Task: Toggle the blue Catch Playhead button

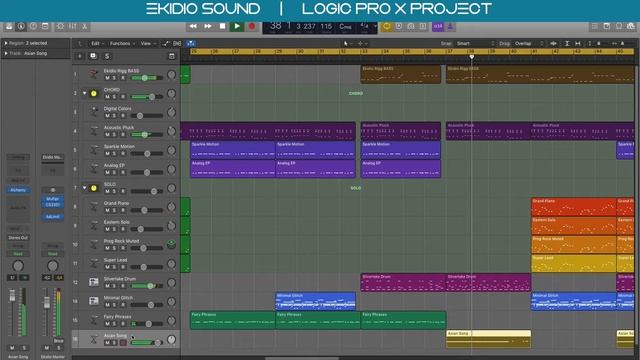Action: (191, 43)
